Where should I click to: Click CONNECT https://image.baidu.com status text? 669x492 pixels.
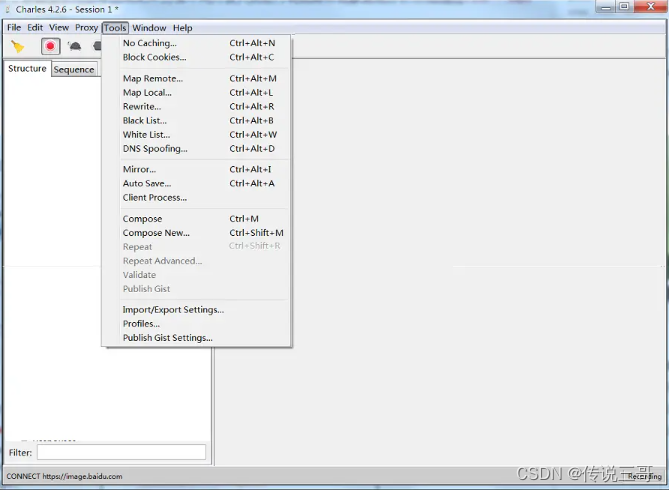point(64,477)
